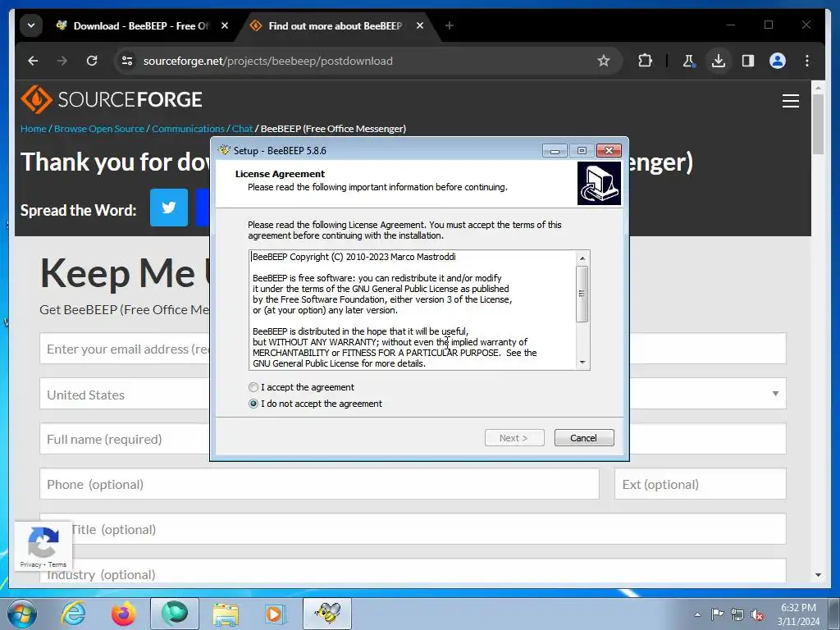The width and height of the screenshot is (840, 630).
Task: Close 'Find out more about BeeBEEP' tab
Action: coord(419,25)
